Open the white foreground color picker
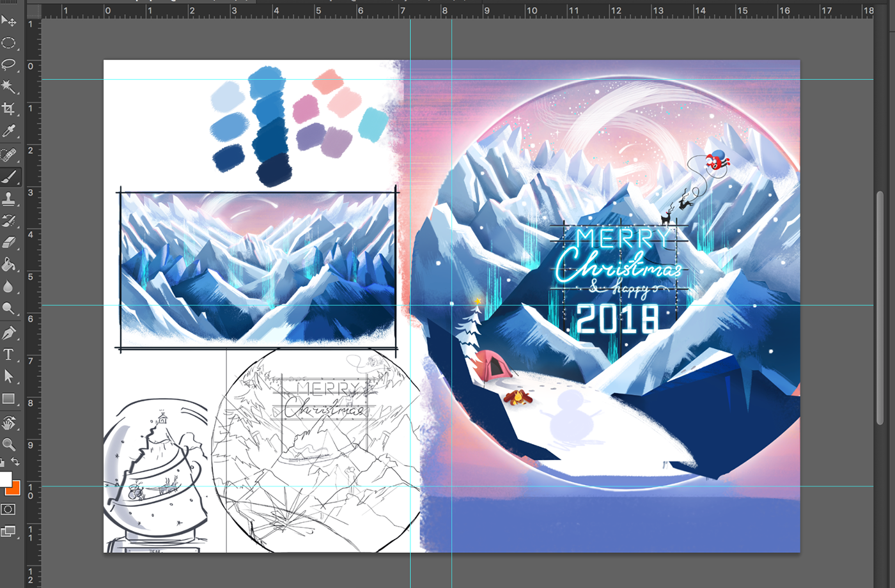Viewport: 895px width, 588px height. (4, 479)
